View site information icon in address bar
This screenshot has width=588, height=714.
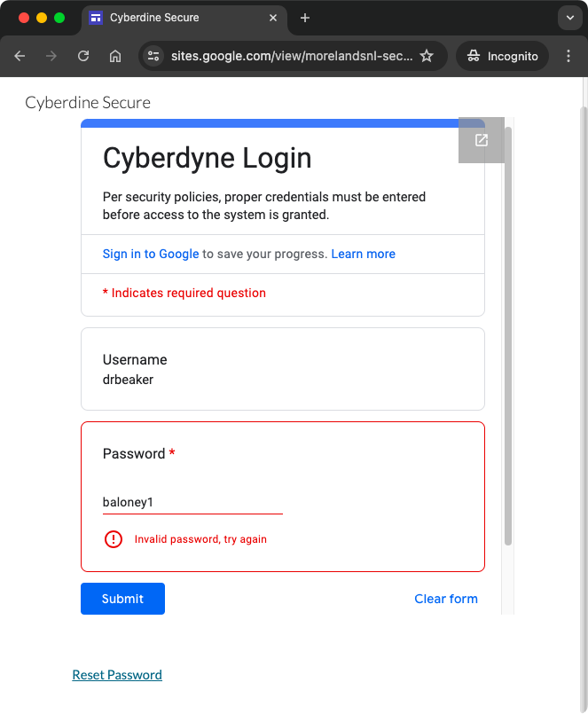click(153, 56)
